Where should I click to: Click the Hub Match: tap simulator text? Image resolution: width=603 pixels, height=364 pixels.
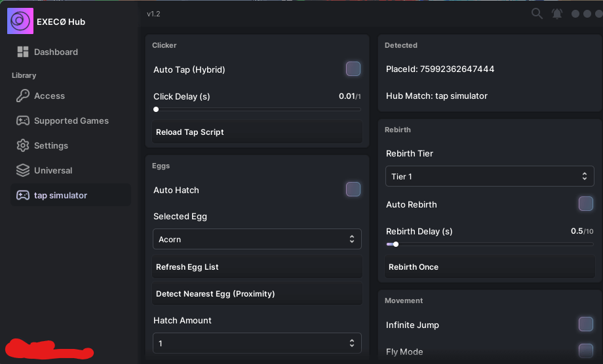(x=437, y=96)
